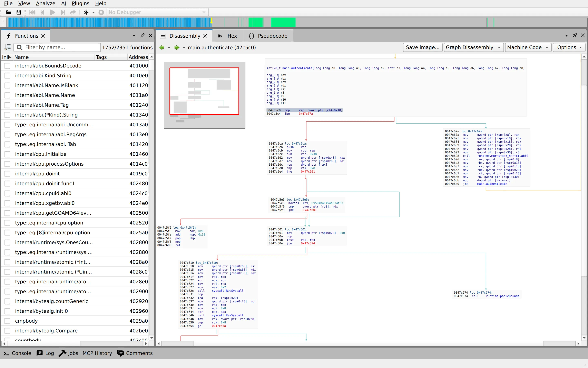Click the Save image... button
The height and width of the screenshot is (368, 588).
[x=423, y=47]
